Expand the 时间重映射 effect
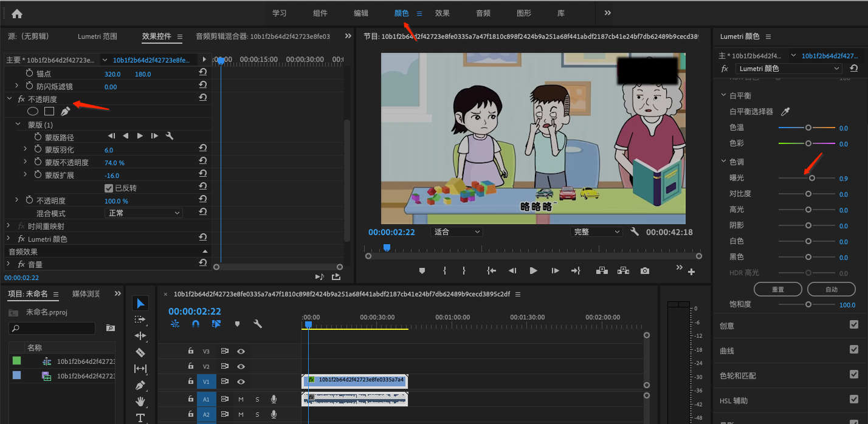868x424 pixels. (x=10, y=226)
